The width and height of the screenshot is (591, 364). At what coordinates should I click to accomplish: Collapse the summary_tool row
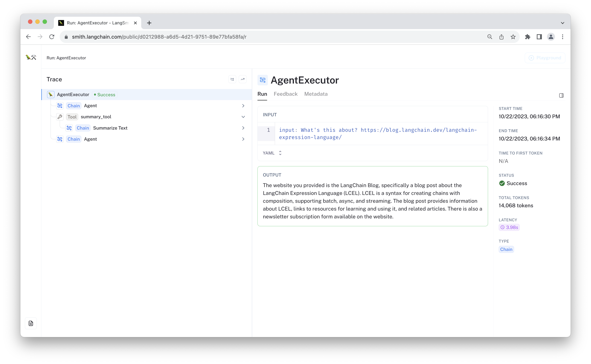pyautogui.click(x=243, y=117)
